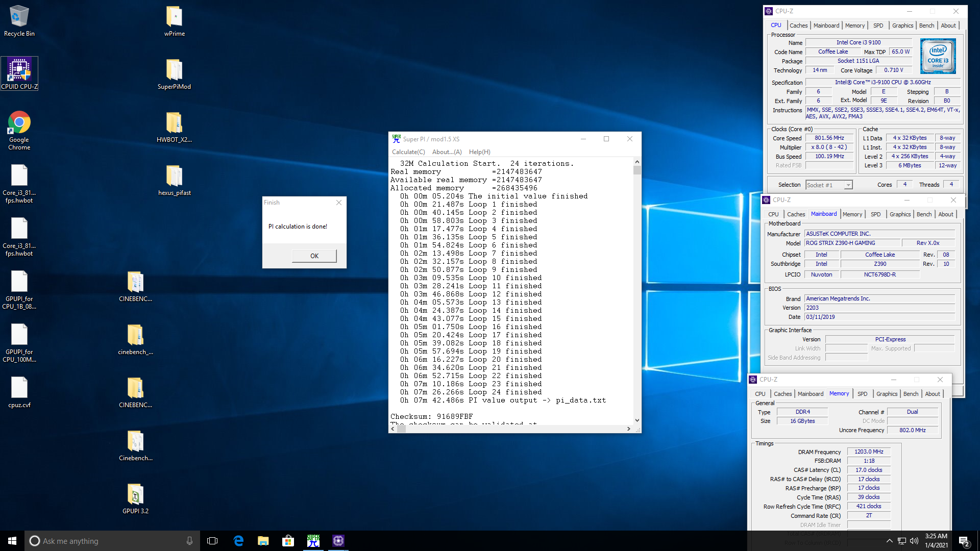
Task: Open About tab in Mainboard CPU-Z window
Action: [945, 214]
